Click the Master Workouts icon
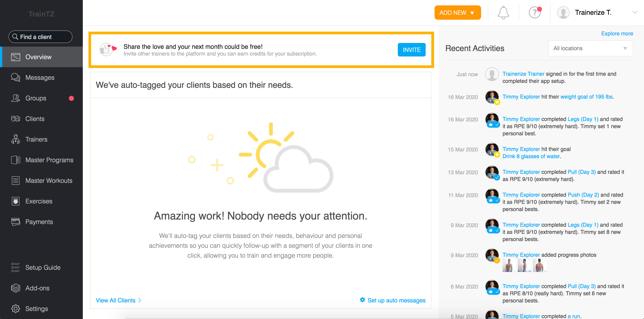 15,180
